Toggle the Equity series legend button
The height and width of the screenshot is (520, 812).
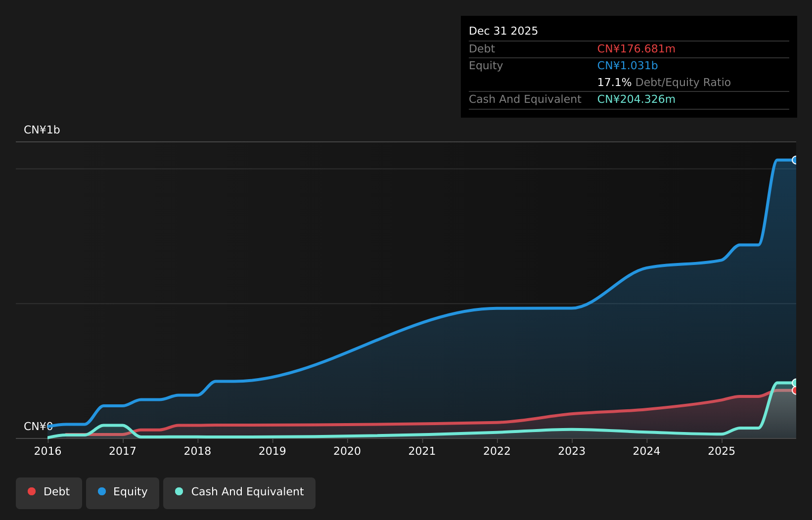(x=123, y=493)
